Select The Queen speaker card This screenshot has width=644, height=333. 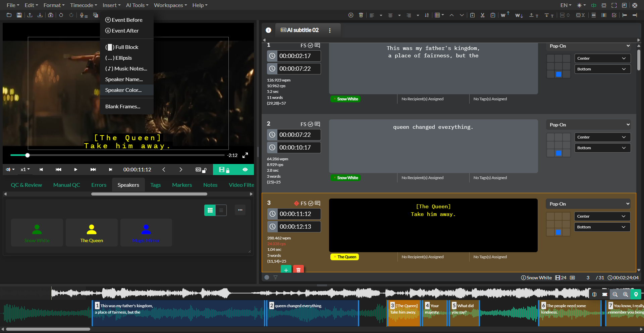pos(92,233)
